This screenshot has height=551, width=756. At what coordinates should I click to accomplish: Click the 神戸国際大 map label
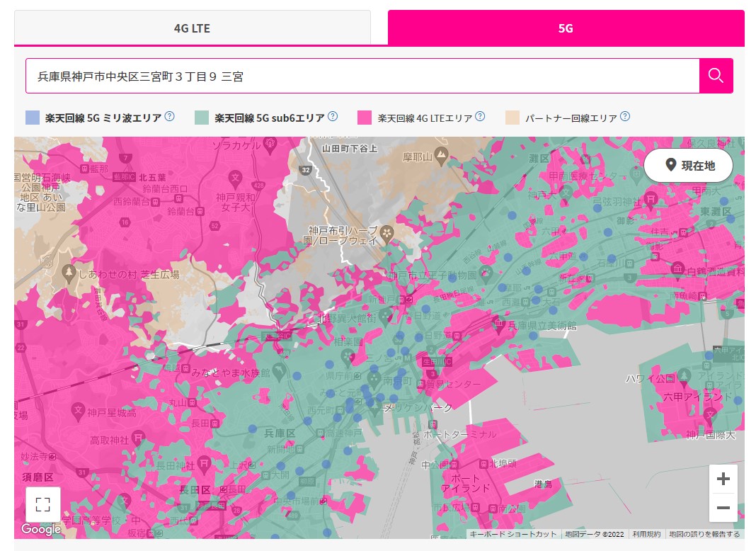click(x=711, y=435)
